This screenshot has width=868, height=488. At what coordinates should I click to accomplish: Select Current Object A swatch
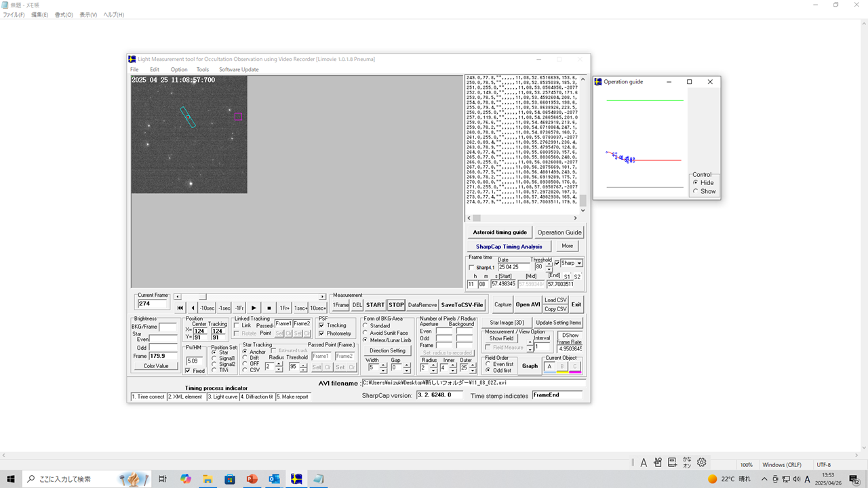[x=549, y=367]
